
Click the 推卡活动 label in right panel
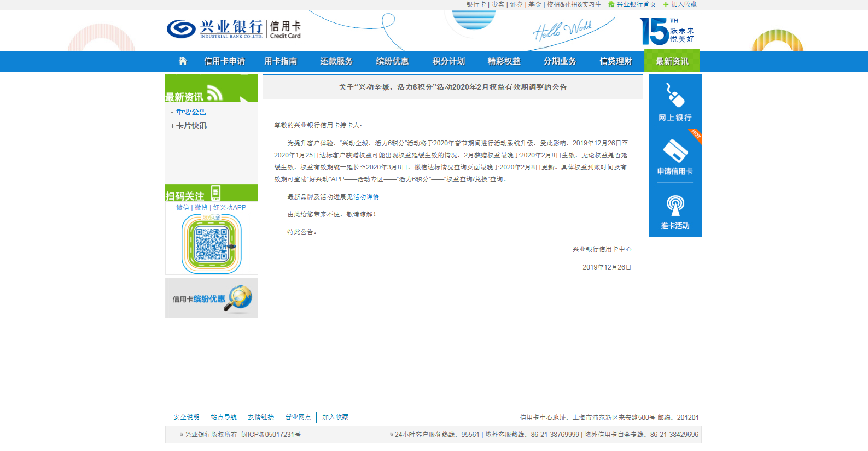click(675, 226)
